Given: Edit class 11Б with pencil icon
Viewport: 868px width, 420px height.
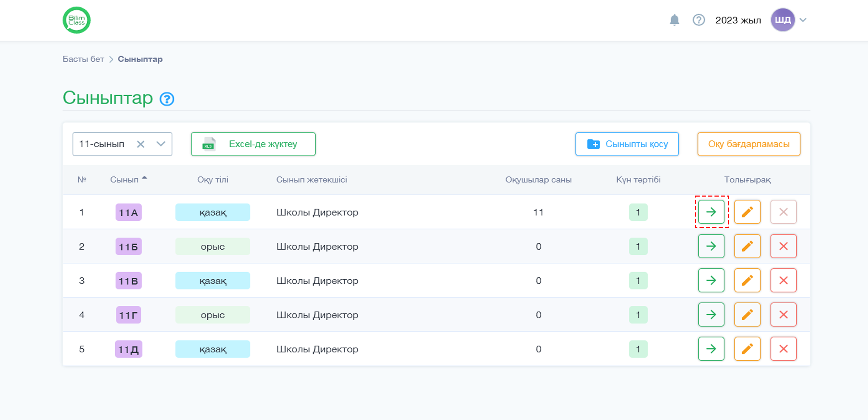Looking at the screenshot, I should click(x=747, y=246).
